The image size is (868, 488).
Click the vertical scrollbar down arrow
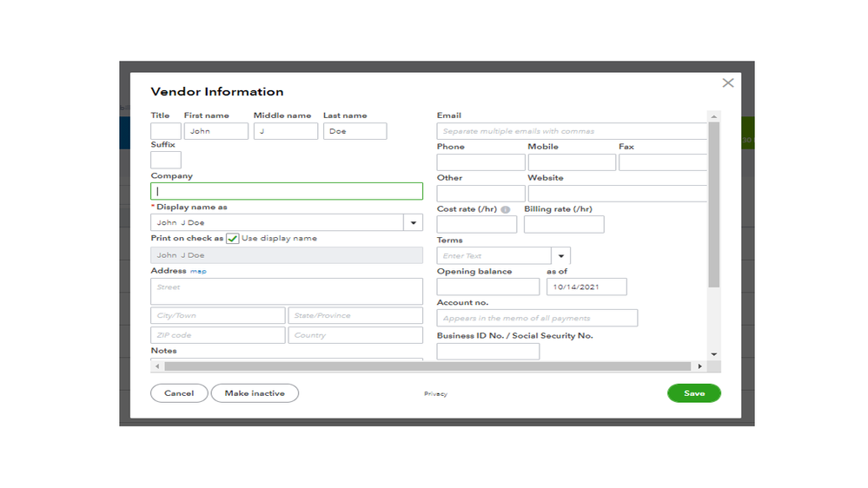click(714, 354)
